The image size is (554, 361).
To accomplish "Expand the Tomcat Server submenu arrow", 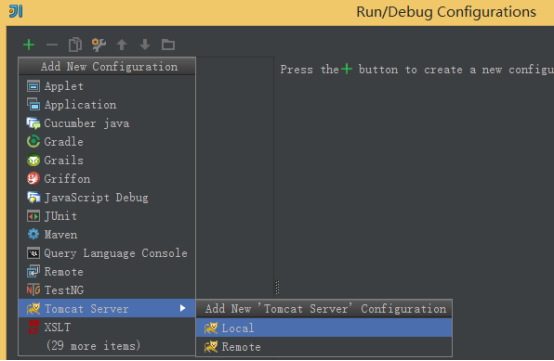I will [183, 308].
